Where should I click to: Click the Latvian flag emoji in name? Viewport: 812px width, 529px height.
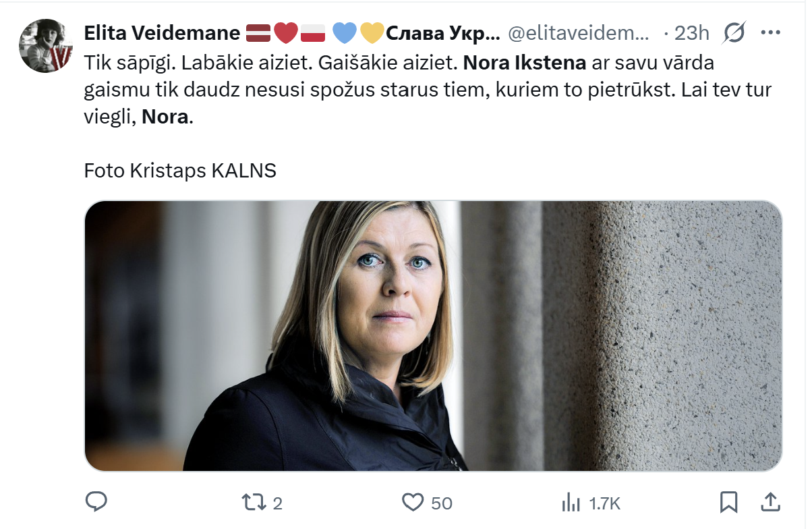coord(258,32)
